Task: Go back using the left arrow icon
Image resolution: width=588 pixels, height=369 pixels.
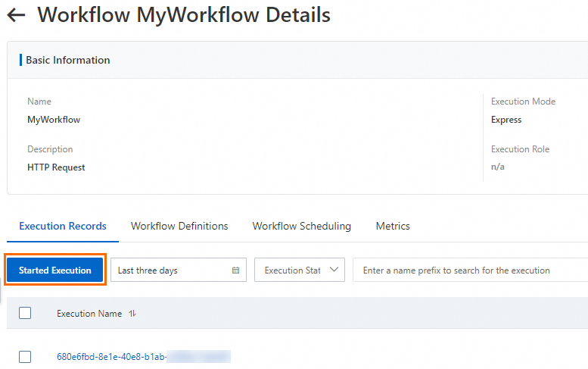Action: point(16,15)
